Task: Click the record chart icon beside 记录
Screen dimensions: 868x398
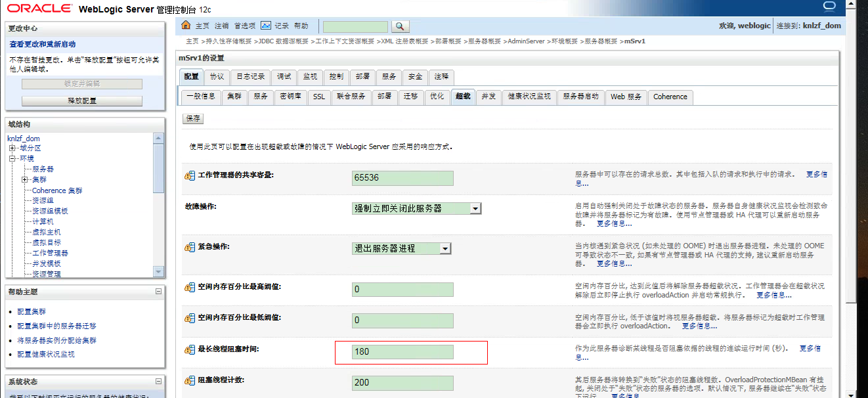Action: coord(266,26)
